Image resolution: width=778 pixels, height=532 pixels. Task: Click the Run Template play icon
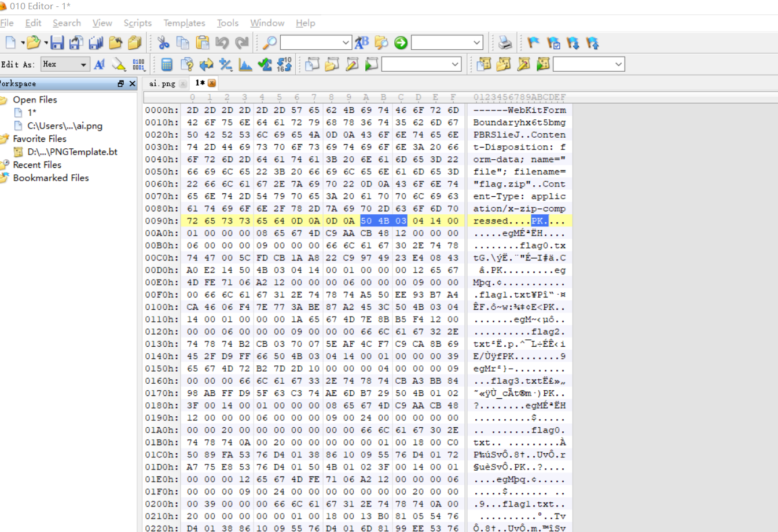543,64
